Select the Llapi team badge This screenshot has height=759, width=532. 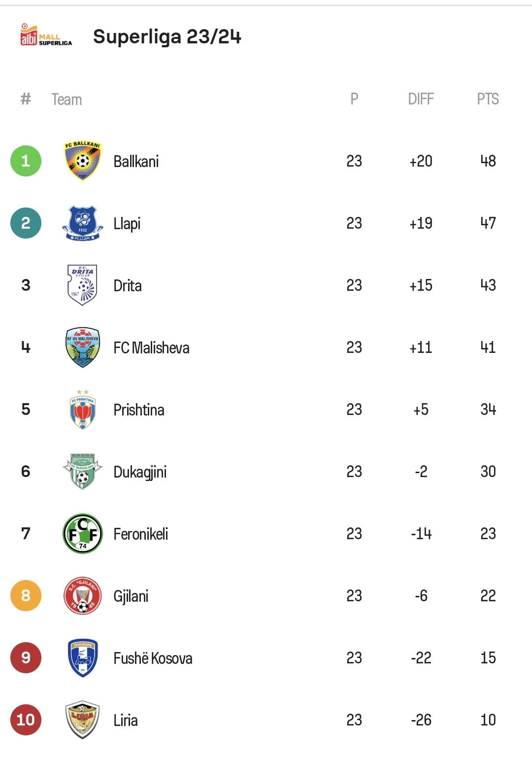click(83, 223)
